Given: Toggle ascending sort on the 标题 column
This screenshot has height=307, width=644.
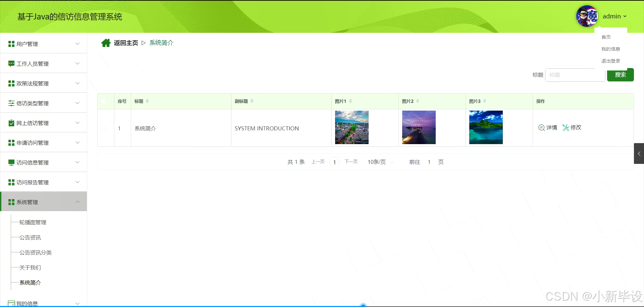Looking at the screenshot, I should tap(147, 100).
